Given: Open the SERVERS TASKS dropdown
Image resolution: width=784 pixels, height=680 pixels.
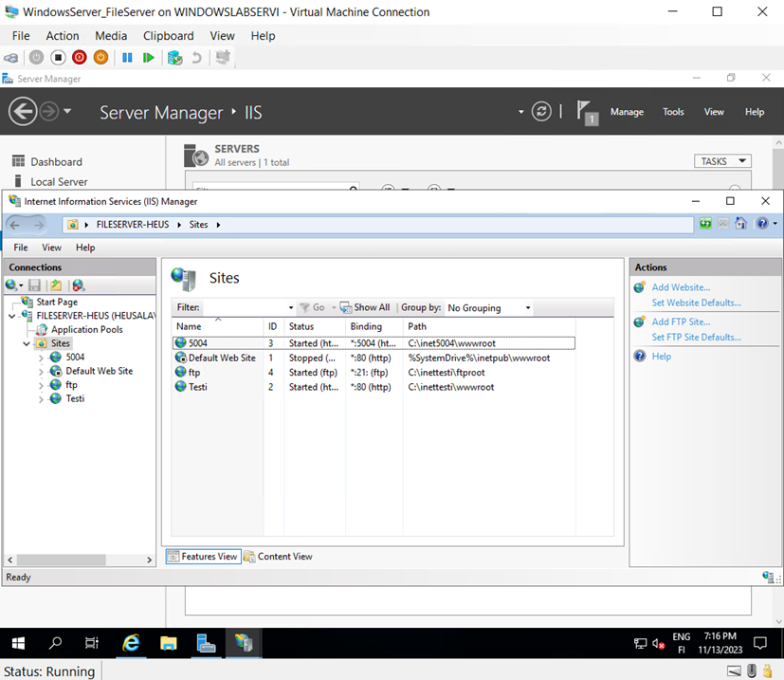Looking at the screenshot, I should 721,160.
